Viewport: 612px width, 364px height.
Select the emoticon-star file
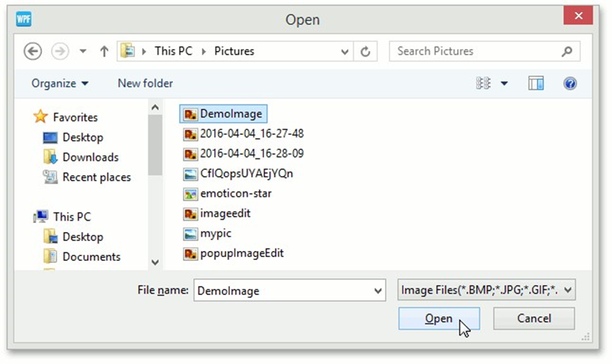[228, 193]
